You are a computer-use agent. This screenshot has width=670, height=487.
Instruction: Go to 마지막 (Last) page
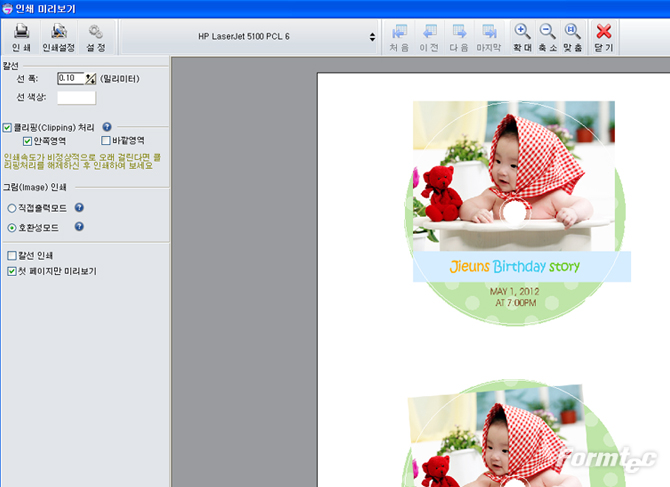coord(489,38)
